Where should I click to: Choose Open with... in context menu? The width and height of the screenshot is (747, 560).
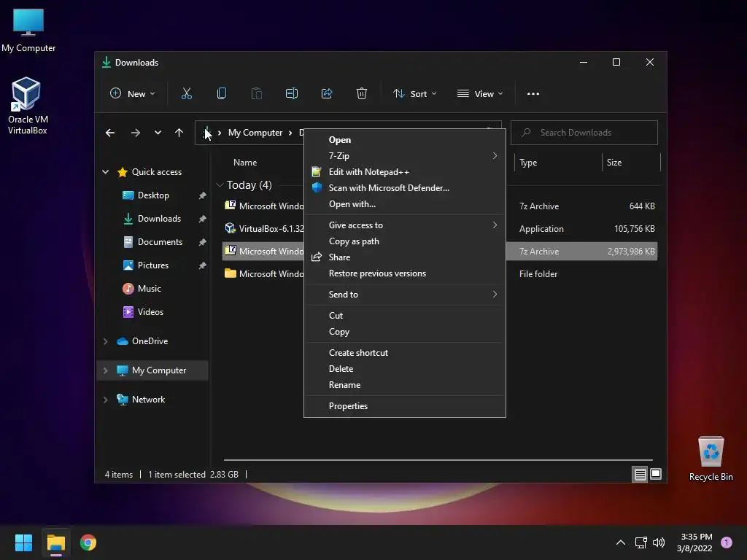404,204
